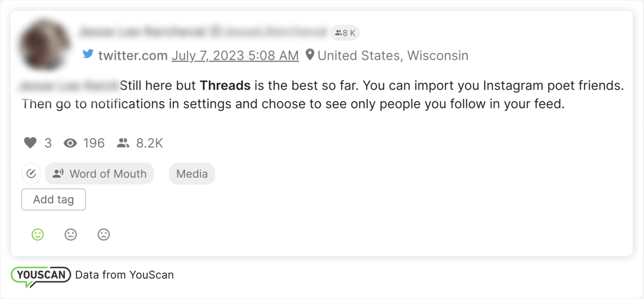Click the Twitter bird icon
This screenshot has height=299, width=644.
coord(88,54)
